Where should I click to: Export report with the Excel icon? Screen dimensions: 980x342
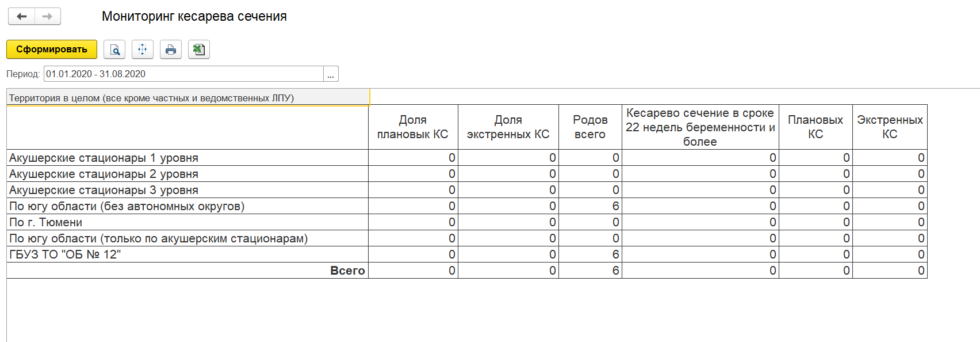coord(199,50)
